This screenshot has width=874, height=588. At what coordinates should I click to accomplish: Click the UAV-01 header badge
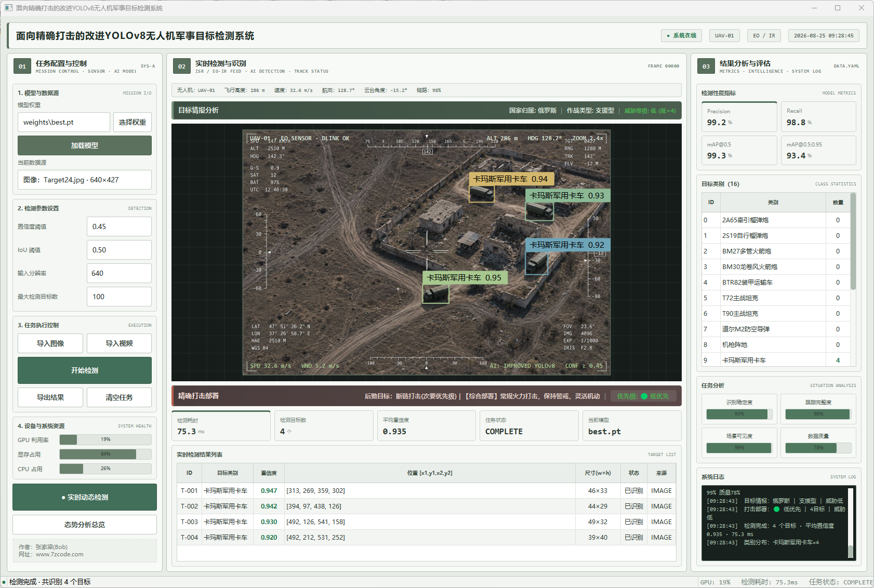pos(724,36)
